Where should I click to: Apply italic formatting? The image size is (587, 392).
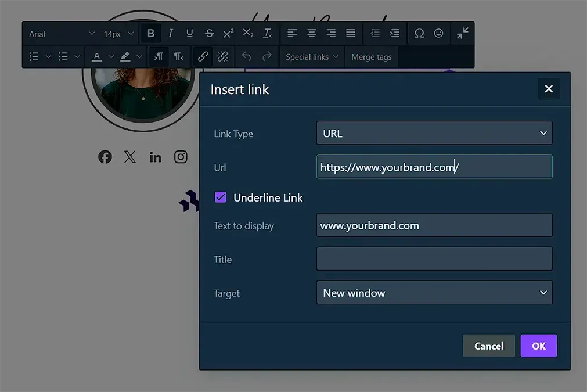170,34
